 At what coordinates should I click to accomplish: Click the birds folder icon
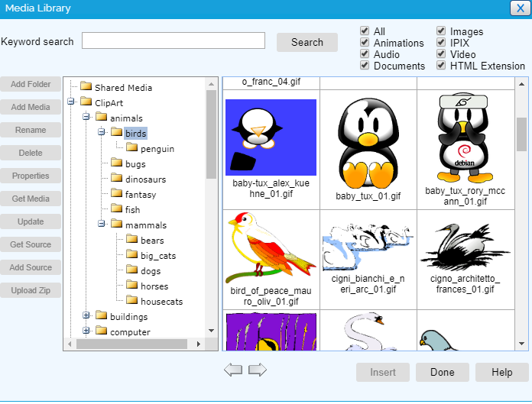pos(117,132)
